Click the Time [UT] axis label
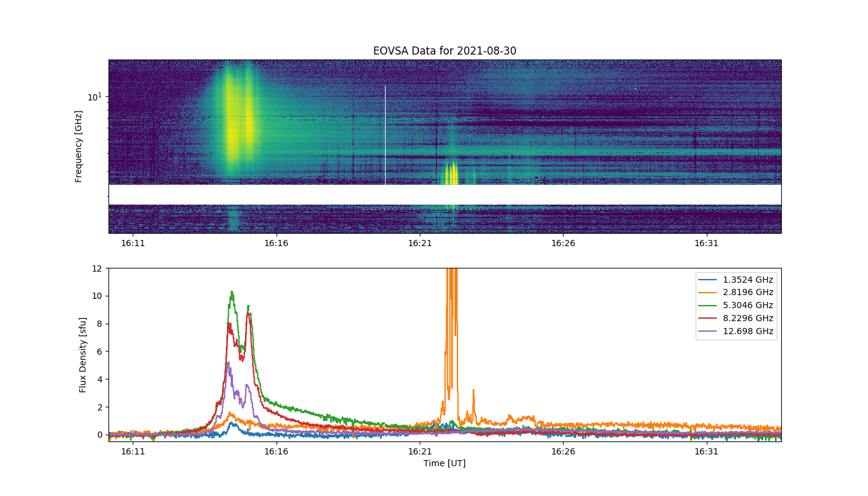 (x=445, y=463)
